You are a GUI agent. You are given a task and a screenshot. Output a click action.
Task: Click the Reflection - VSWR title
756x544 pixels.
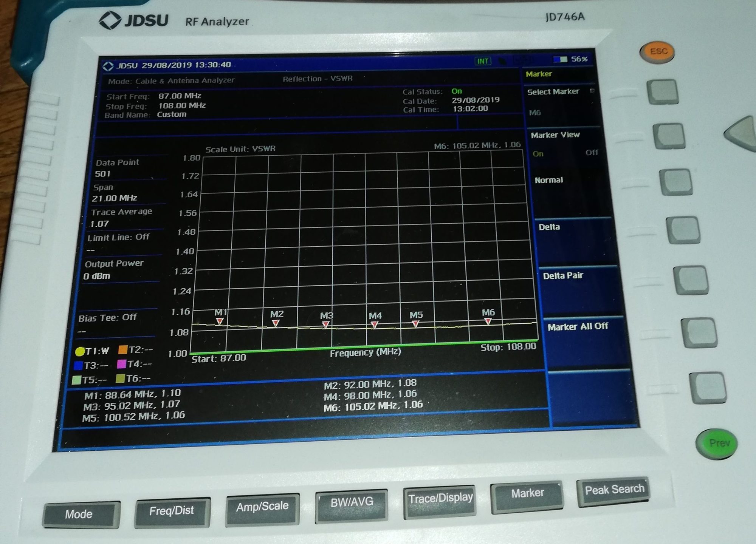[318, 79]
